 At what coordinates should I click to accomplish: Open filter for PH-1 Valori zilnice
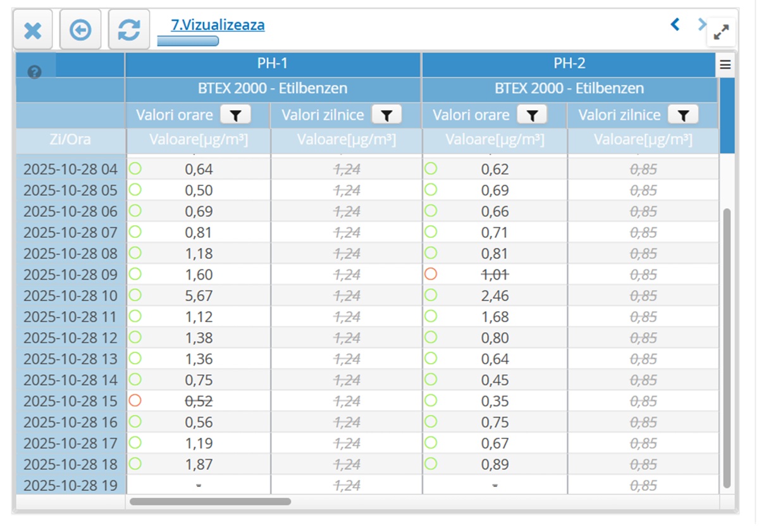386,115
